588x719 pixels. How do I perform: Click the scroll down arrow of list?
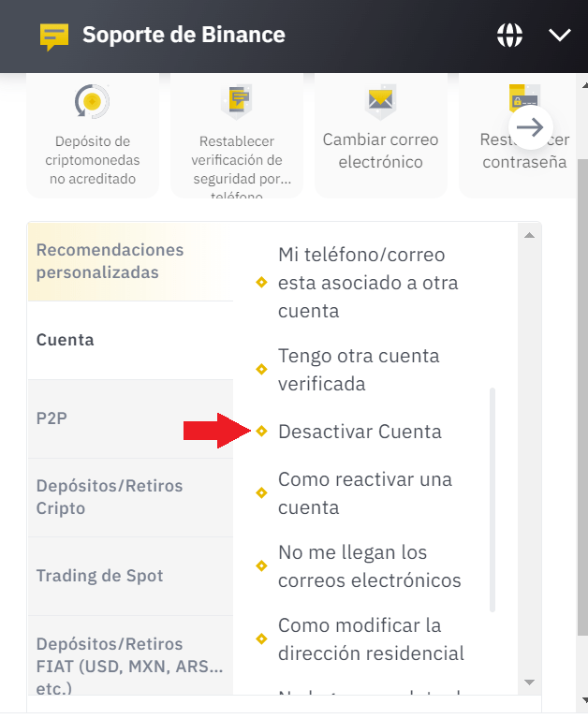(x=529, y=682)
